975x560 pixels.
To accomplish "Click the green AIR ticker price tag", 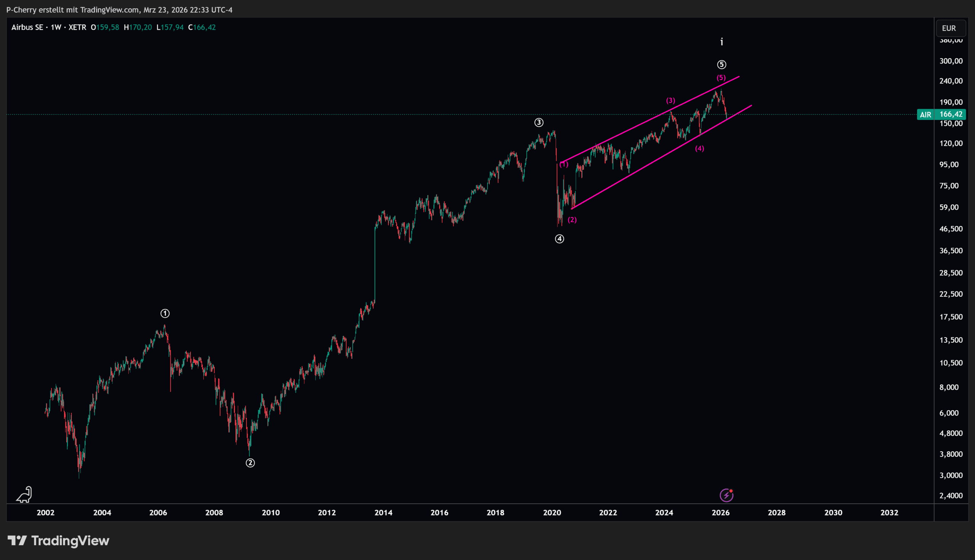I will [925, 115].
